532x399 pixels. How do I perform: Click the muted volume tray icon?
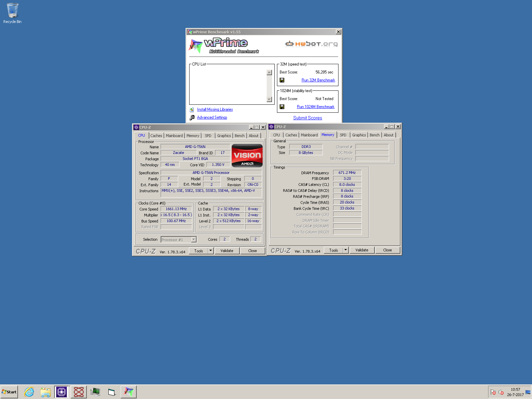point(501,392)
